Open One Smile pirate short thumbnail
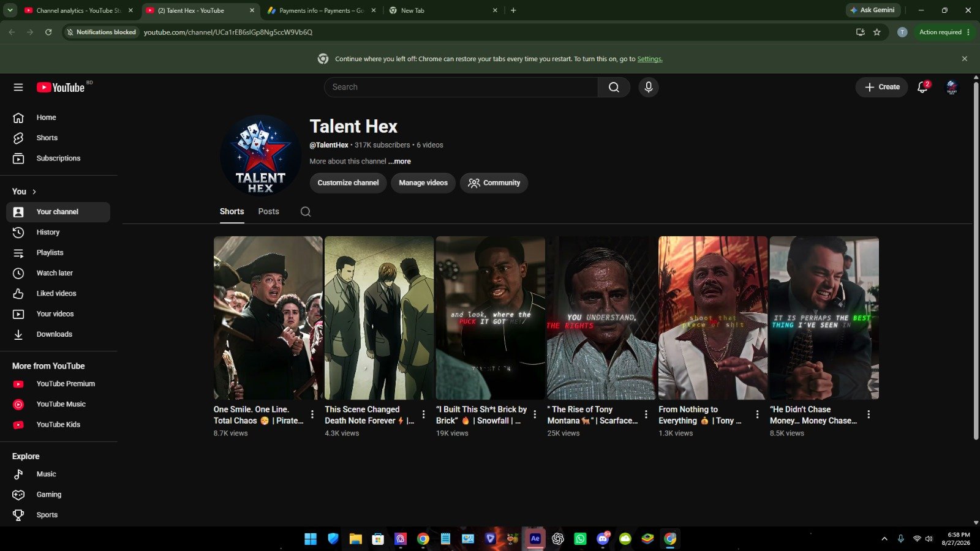Screen dimensions: 980x551 click(x=268, y=318)
